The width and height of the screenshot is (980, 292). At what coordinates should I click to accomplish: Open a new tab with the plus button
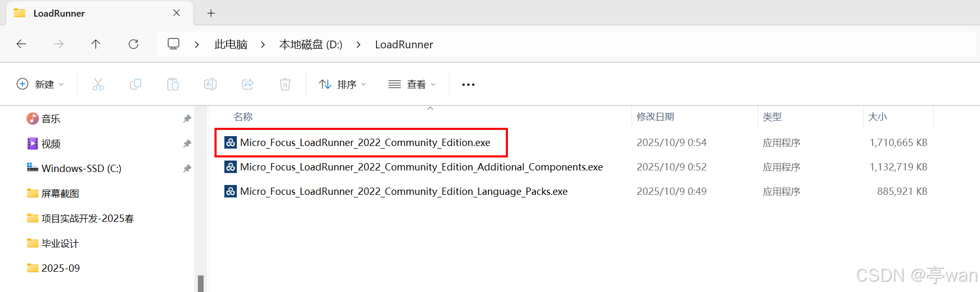pyautogui.click(x=211, y=14)
